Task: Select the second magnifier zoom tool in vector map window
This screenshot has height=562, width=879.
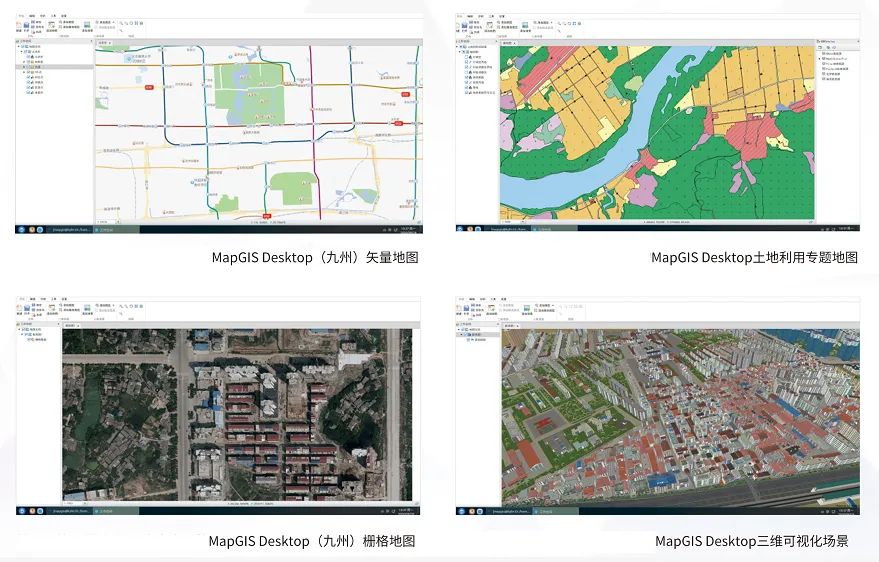Action: 127,23
